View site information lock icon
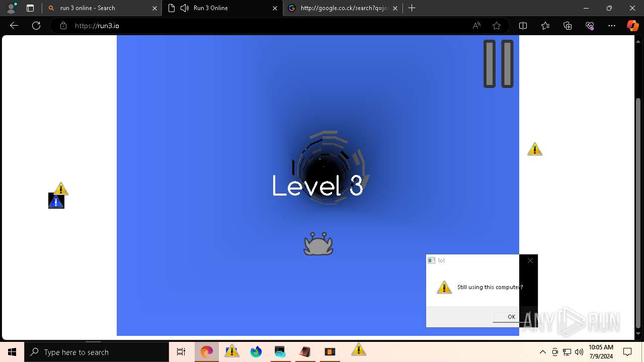The width and height of the screenshot is (644, 362). (x=63, y=26)
